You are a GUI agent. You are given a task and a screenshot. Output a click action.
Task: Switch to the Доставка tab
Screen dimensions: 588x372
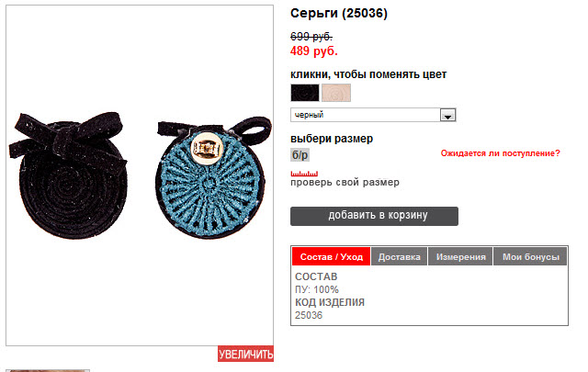tap(399, 257)
